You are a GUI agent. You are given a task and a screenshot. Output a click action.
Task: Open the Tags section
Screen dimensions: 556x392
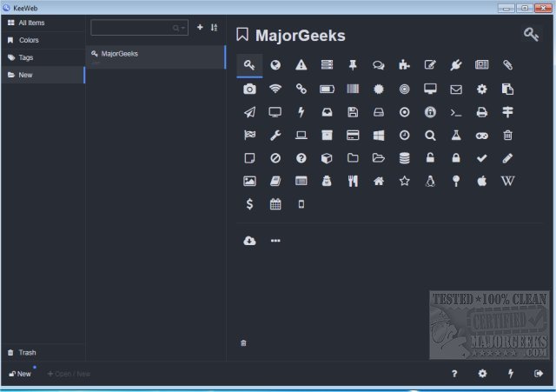click(x=43, y=57)
